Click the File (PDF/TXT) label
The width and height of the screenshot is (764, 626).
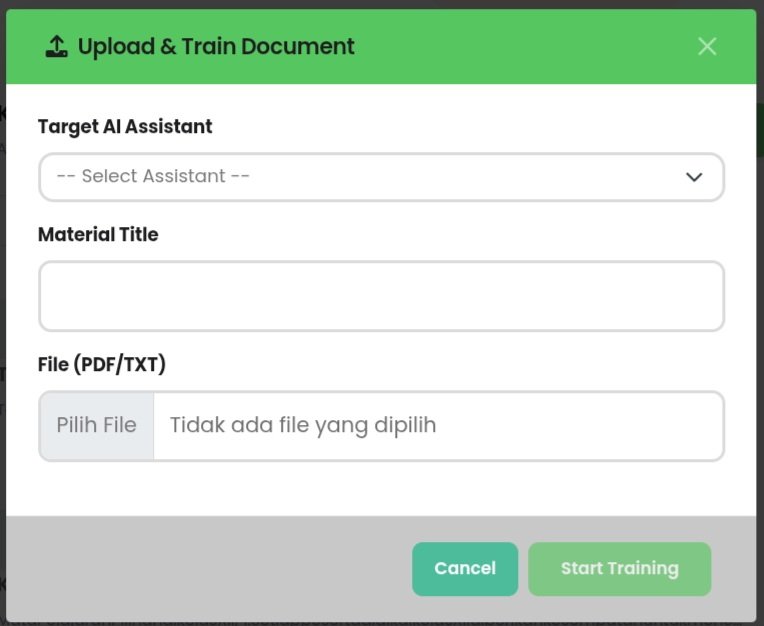102,365
